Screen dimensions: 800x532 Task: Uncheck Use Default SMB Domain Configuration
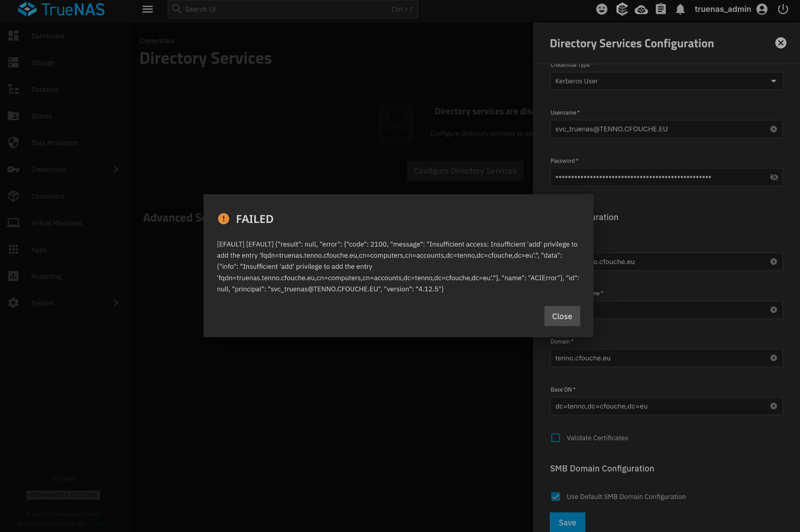[555, 496]
